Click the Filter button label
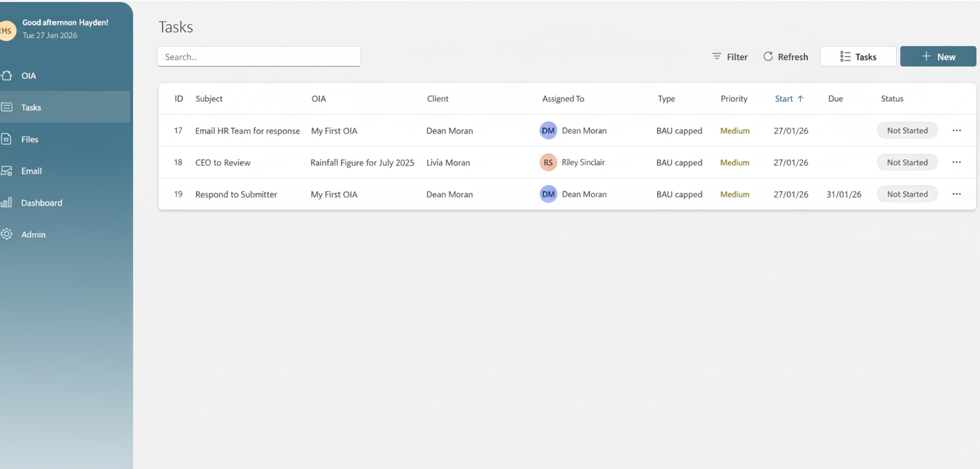 [737, 57]
